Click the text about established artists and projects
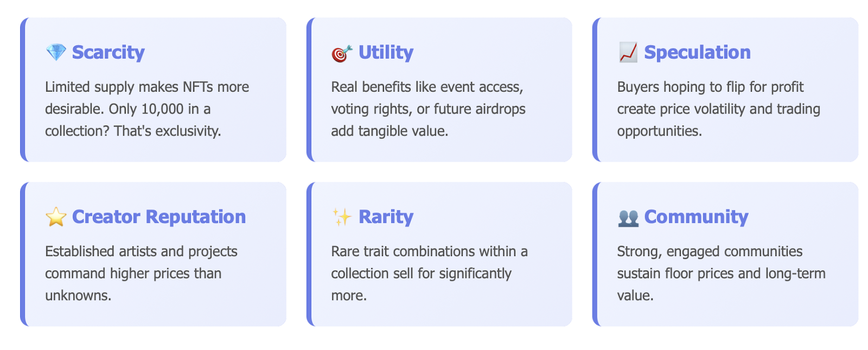This screenshot has width=868, height=350. [x=141, y=273]
